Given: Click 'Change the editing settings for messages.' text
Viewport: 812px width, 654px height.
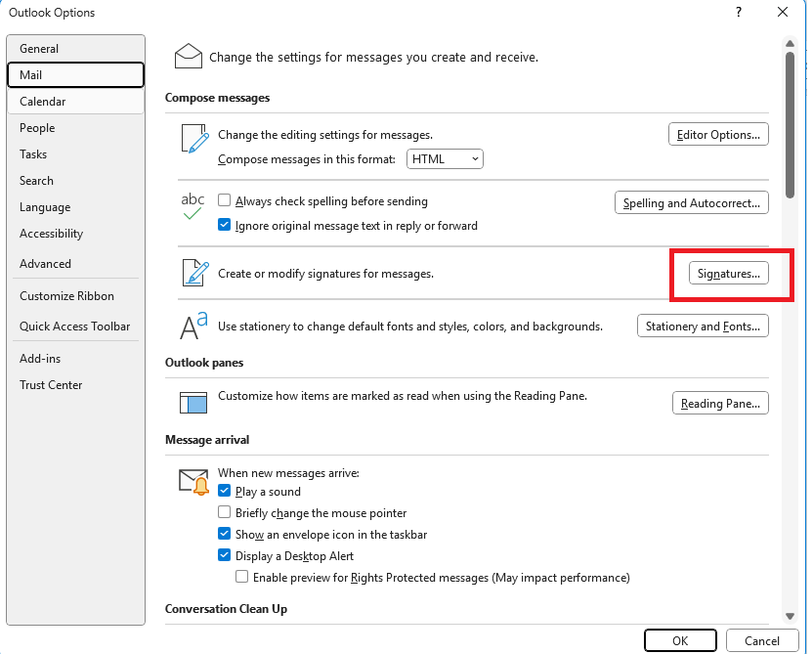Looking at the screenshot, I should click(325, 135).
